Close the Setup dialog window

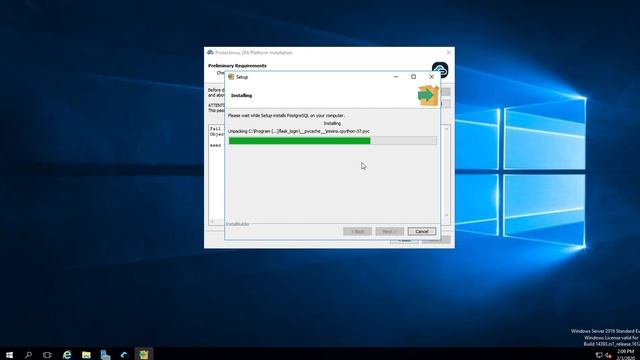(x=431, y=77)
